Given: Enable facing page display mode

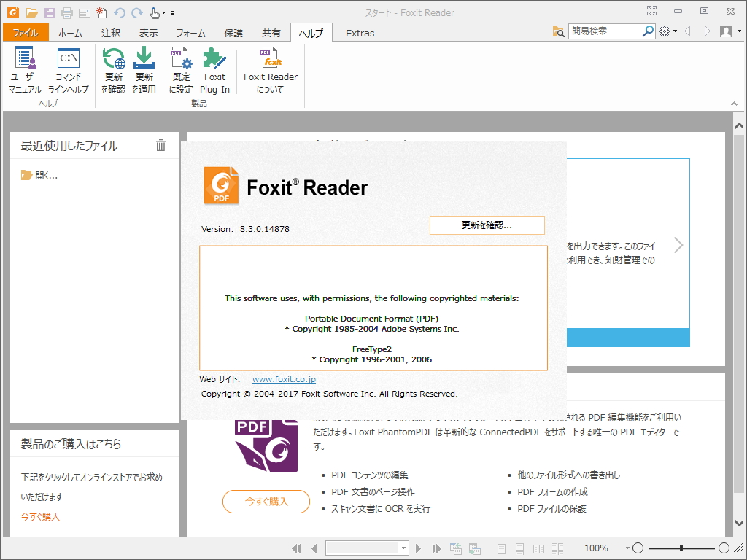Looking at the screenshot, I should (x=538, y=548).
